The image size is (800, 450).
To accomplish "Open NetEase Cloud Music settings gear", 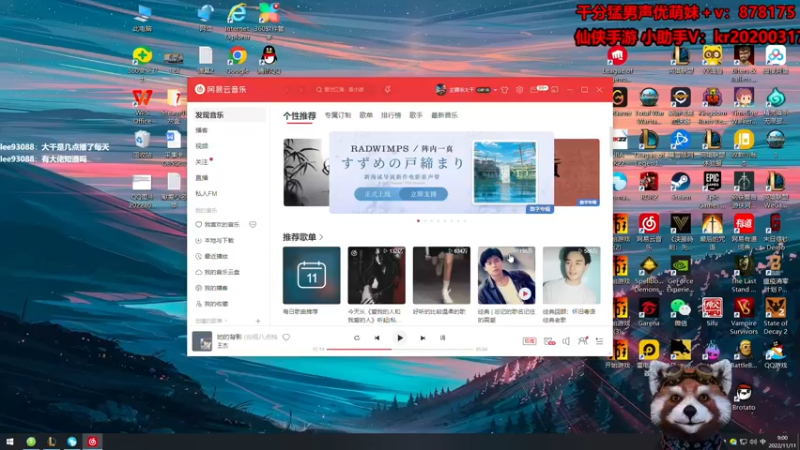I will (519, 90).
